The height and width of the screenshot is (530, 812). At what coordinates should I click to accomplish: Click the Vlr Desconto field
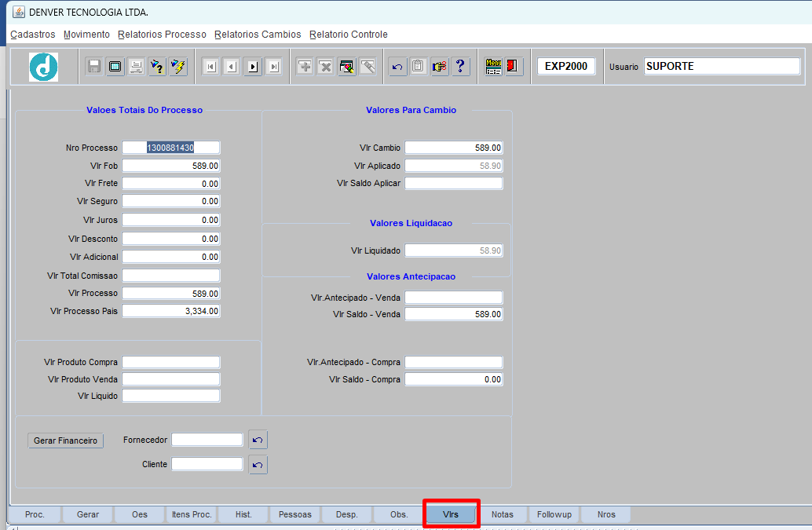pos(171,239)
